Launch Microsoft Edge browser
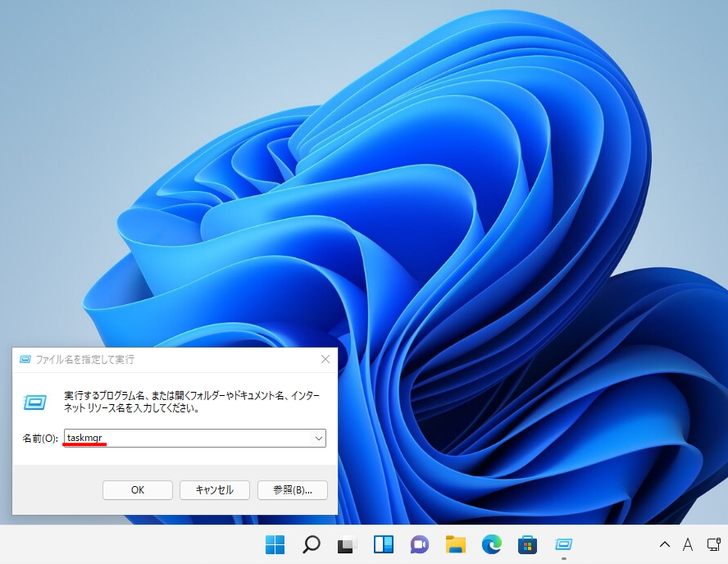The image size is (728, 564). point(492,544)
